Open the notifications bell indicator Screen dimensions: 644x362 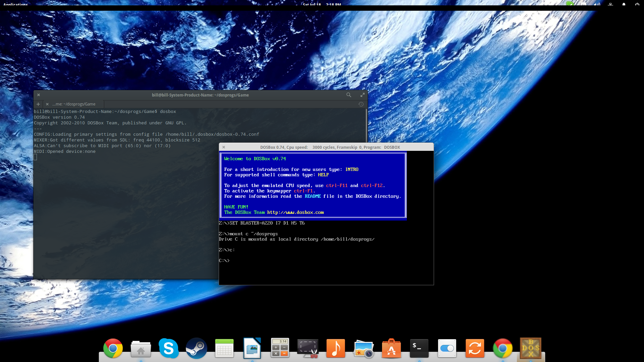tap(624, 4)
